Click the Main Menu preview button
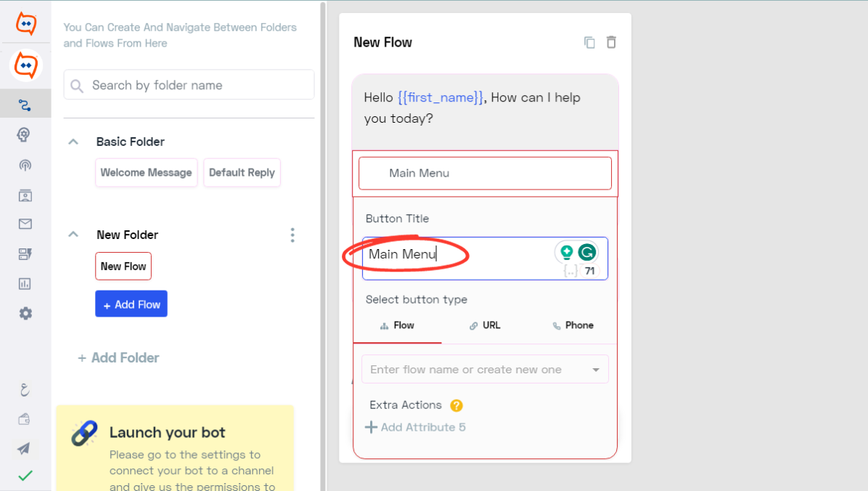The height and width of the screenshot is (491, 868). point(485,174)
